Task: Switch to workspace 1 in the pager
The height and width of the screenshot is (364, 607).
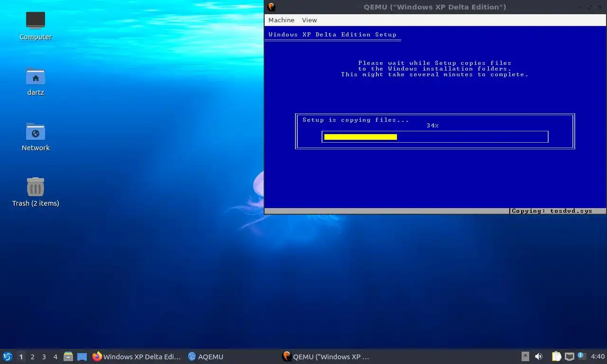Action: (x=21, y=357)
